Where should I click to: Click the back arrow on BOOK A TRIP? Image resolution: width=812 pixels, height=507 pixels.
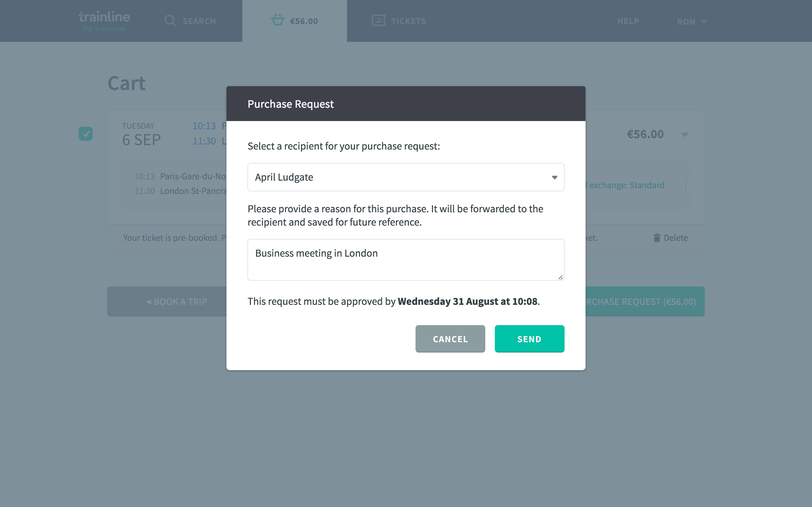pyautogui.click(x=149, y=301)
